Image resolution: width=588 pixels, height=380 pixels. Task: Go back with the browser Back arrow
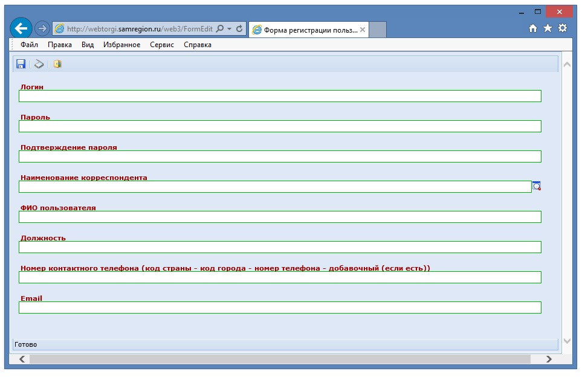21,28
